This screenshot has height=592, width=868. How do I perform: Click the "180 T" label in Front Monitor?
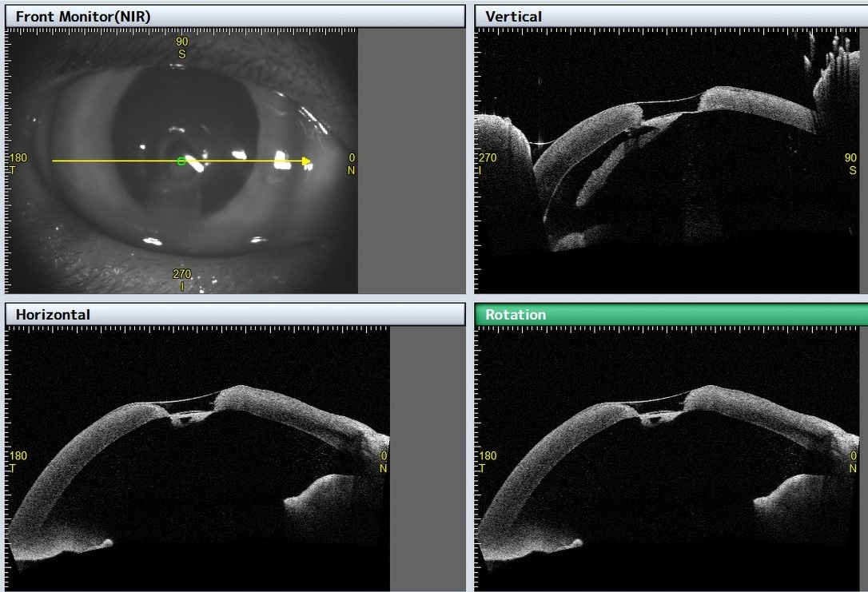point(17,164)
